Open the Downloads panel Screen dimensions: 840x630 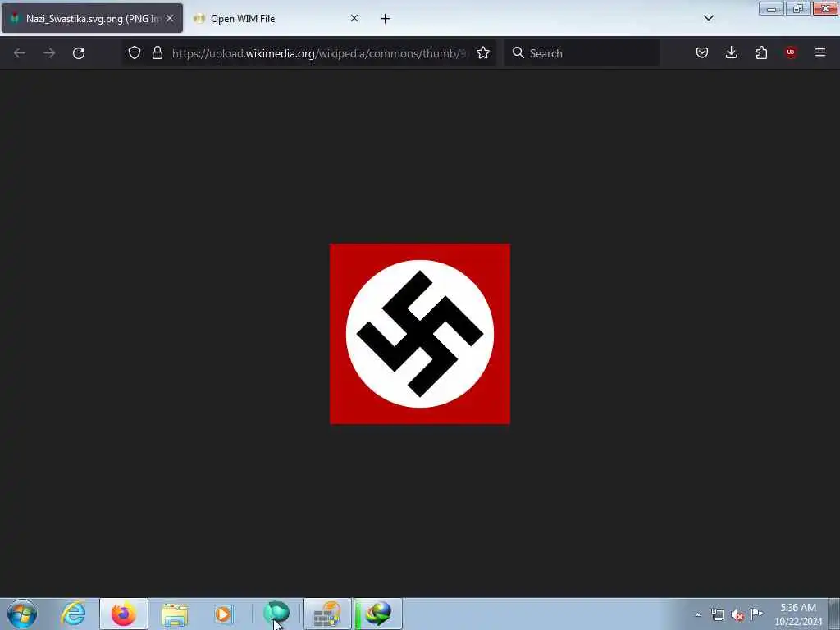tap(731, 52)
